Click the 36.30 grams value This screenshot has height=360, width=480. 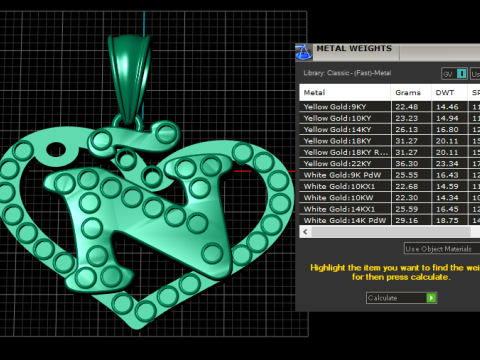click(x=406, y=163)
